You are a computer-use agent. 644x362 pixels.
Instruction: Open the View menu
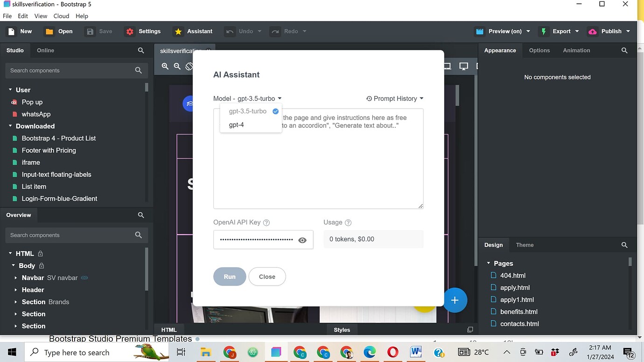[x=41, y=15]
